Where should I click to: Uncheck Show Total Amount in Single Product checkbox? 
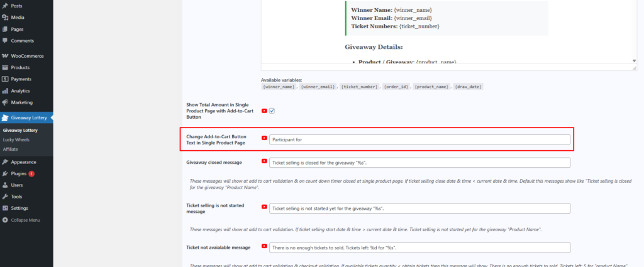click(272, 111)
